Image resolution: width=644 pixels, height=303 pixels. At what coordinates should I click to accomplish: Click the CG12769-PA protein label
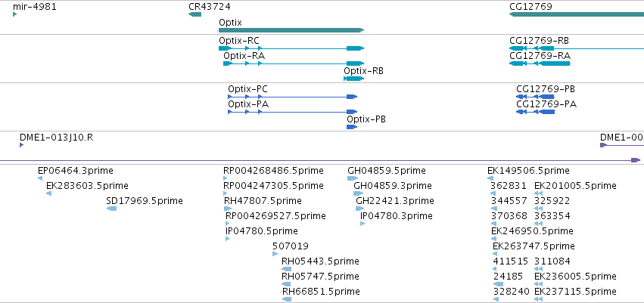(546, 104)
